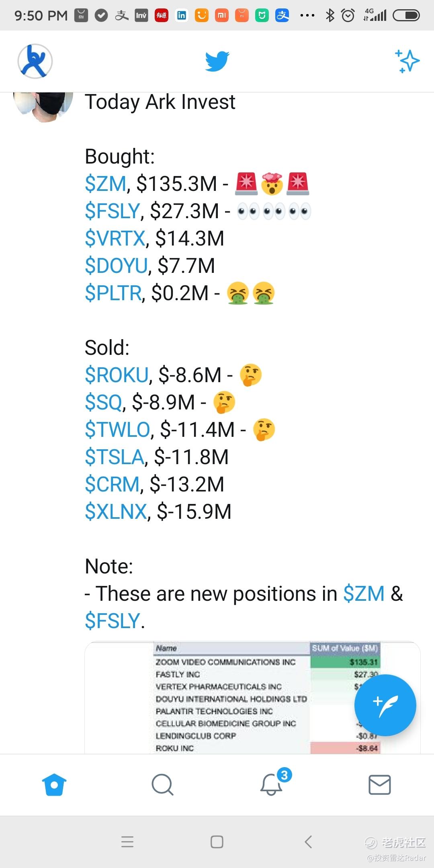Open the Notifications bell

click(272, 784)
